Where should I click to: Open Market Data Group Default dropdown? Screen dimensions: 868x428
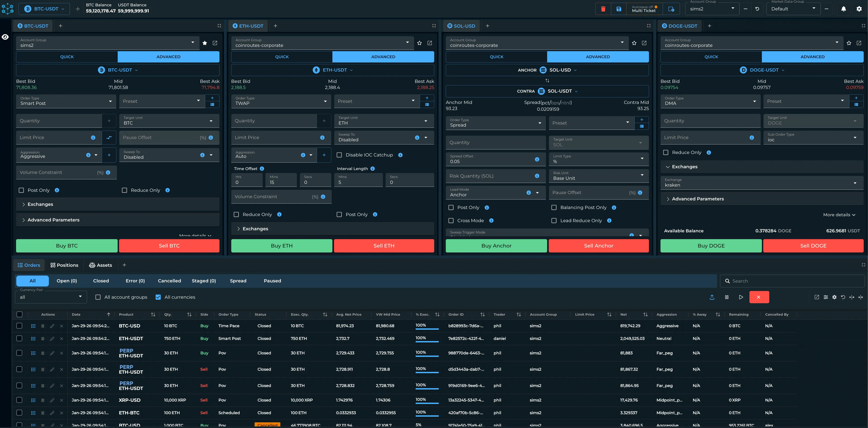coord(794,9)
